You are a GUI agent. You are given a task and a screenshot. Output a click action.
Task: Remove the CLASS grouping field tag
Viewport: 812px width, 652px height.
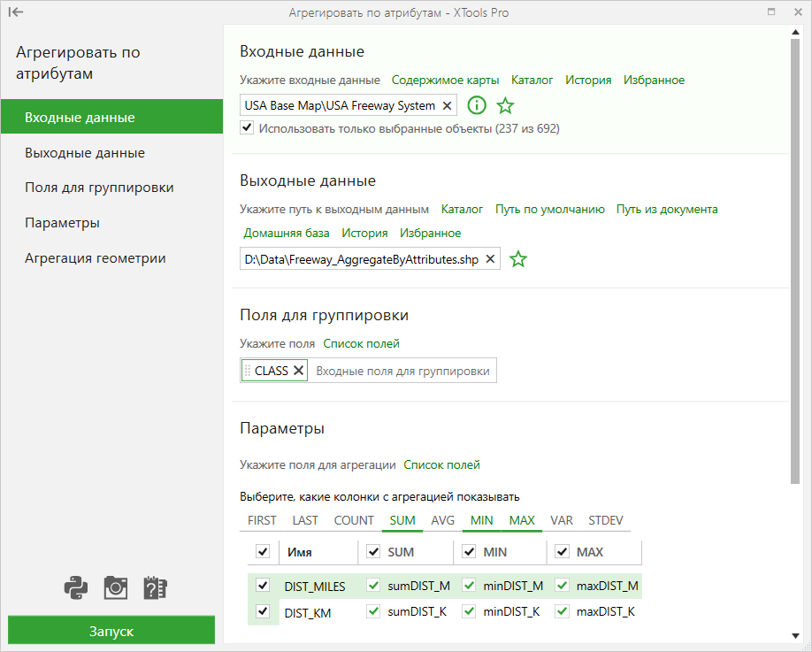tap(298, 371)
